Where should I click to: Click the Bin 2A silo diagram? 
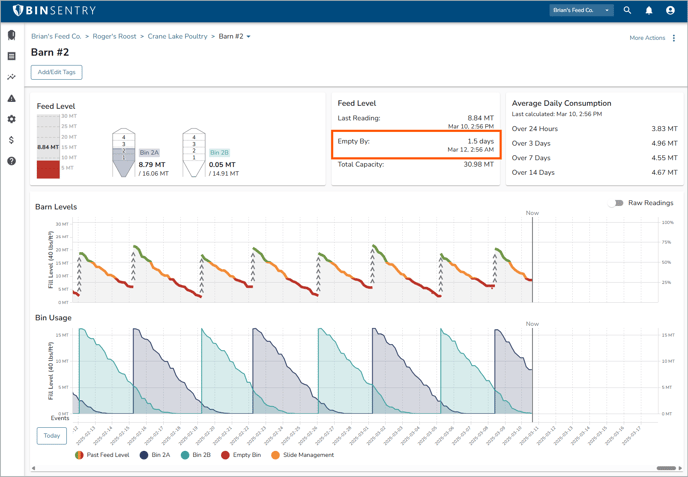coord(124,152)
